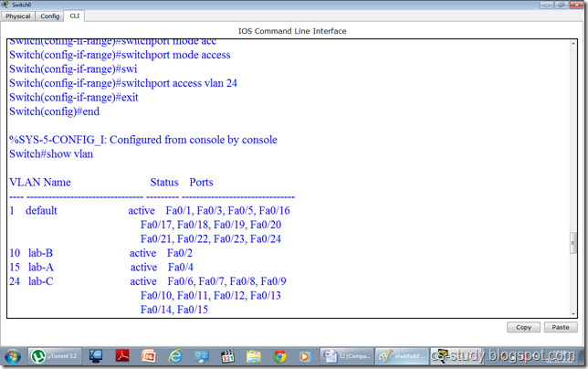Click the 'Fa0/17, Fa0/18, Fa0/19, Fa0/20' line
588x369 pixels.
coord(211,225)
